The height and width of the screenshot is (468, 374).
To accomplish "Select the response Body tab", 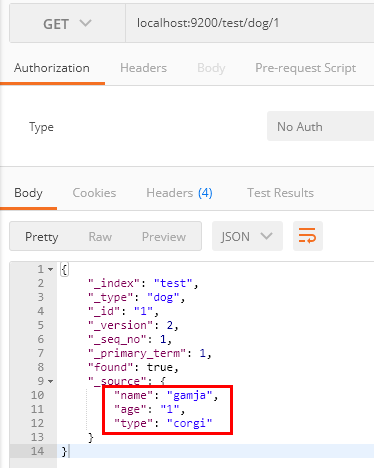I will [x=28, y=193].
